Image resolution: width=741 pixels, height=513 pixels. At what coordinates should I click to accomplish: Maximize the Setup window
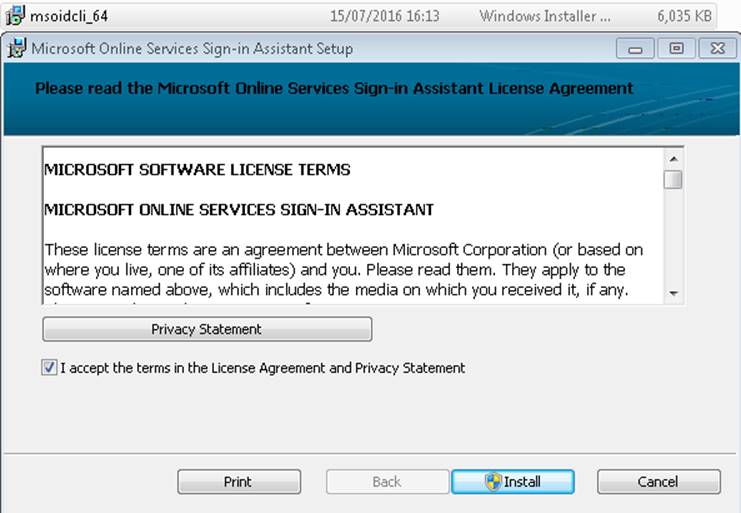click(676, 48)
